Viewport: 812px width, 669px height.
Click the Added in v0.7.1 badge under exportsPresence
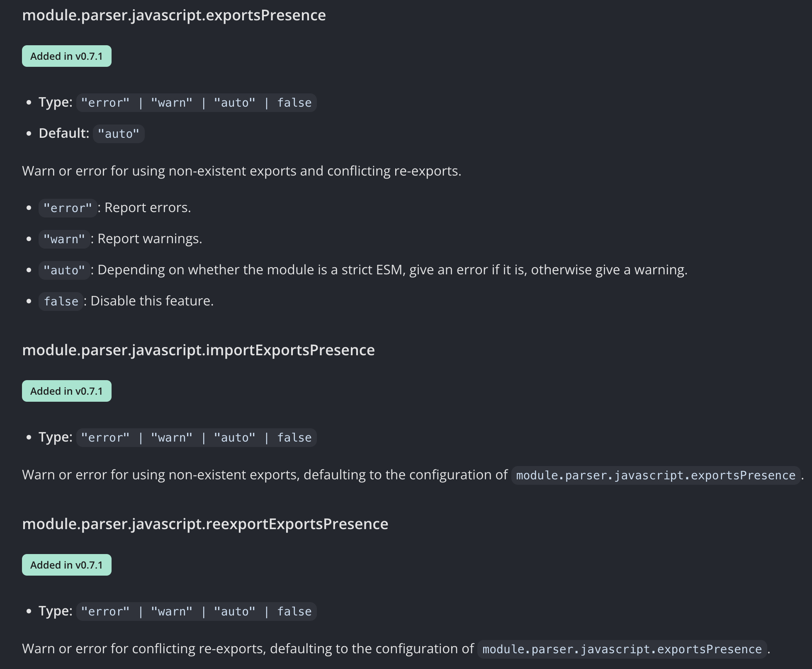point(67,56)
